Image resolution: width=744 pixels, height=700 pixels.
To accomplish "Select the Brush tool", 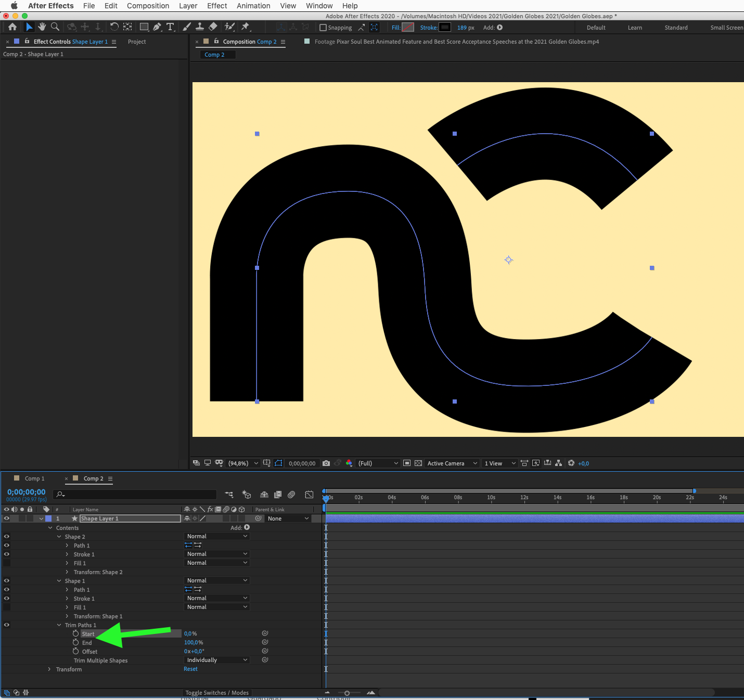I will [x=187, y=27].
